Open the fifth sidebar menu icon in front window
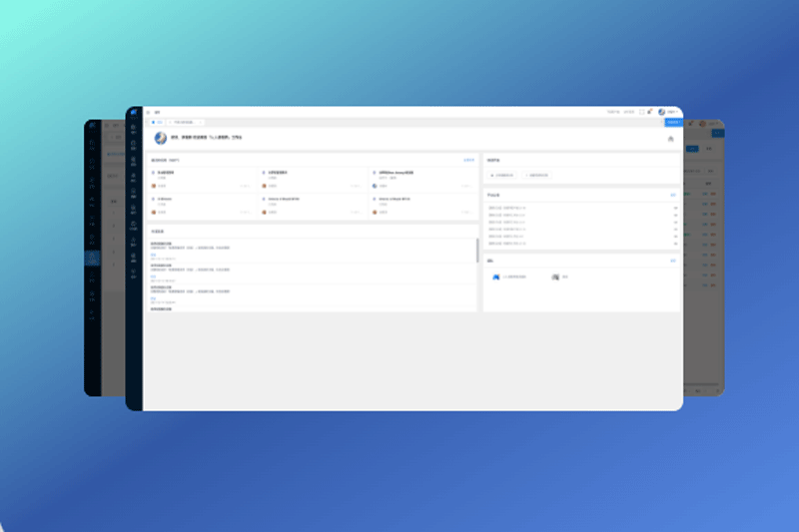799x532 pixels. [134, 194]
